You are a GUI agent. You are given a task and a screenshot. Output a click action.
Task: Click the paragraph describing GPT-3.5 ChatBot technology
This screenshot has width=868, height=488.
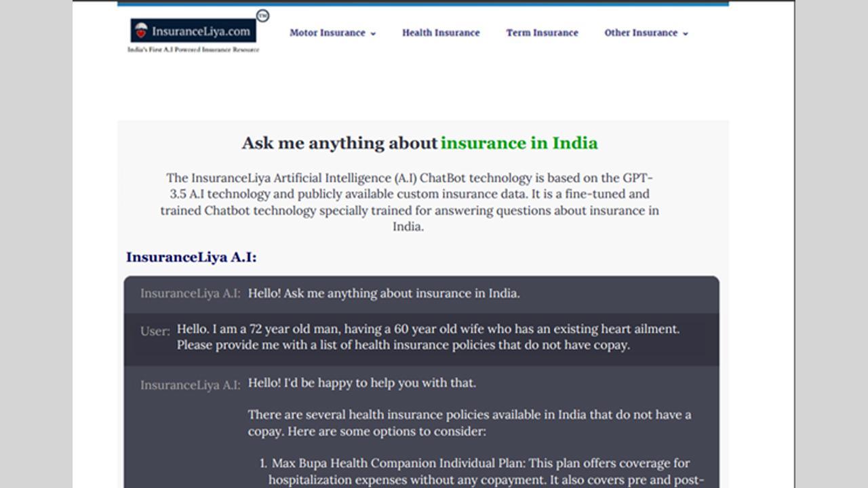[410, 202]
